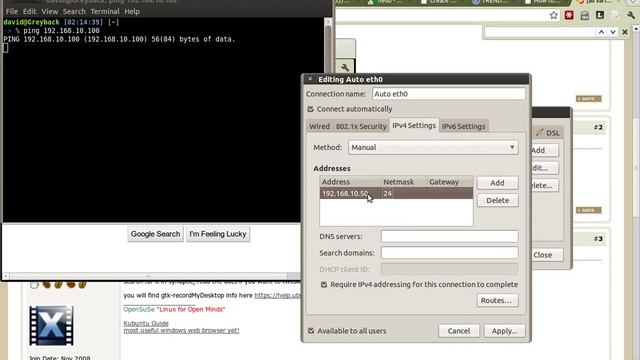The image size is (640, 360).
Task: Click Delete beside the Addresses list
Action: [498, 200]
